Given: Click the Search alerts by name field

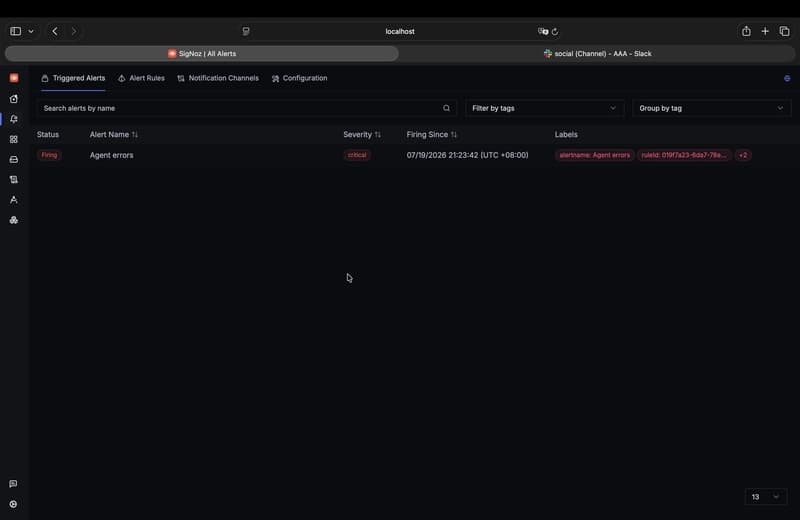Looking at the screenshot, I should point(246,108).
